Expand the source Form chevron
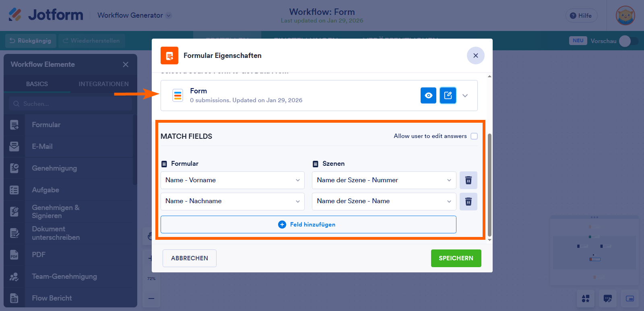 point(465,96)
